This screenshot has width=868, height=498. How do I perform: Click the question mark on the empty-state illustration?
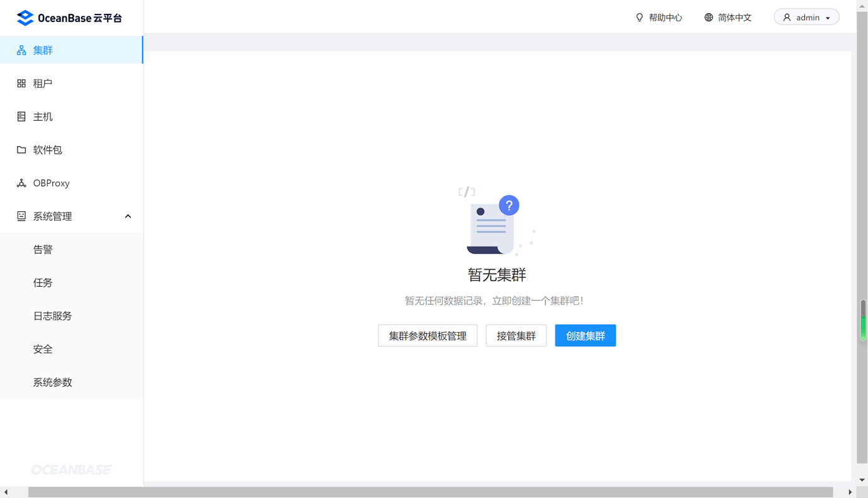tap(509, 205)
